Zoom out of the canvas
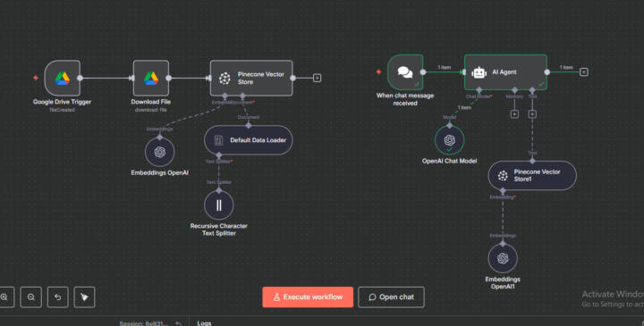This screenshot has height=326, width=644. pyautogui.click(x=30, y=297)
